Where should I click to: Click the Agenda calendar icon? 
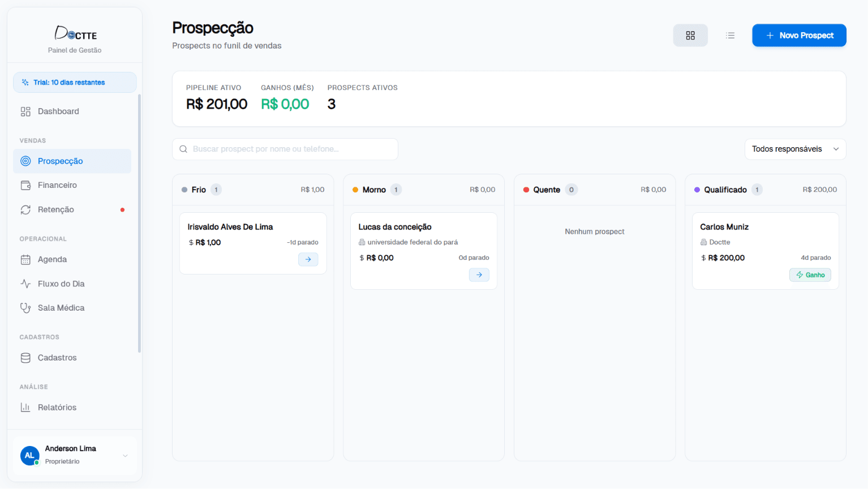[25, 259]
